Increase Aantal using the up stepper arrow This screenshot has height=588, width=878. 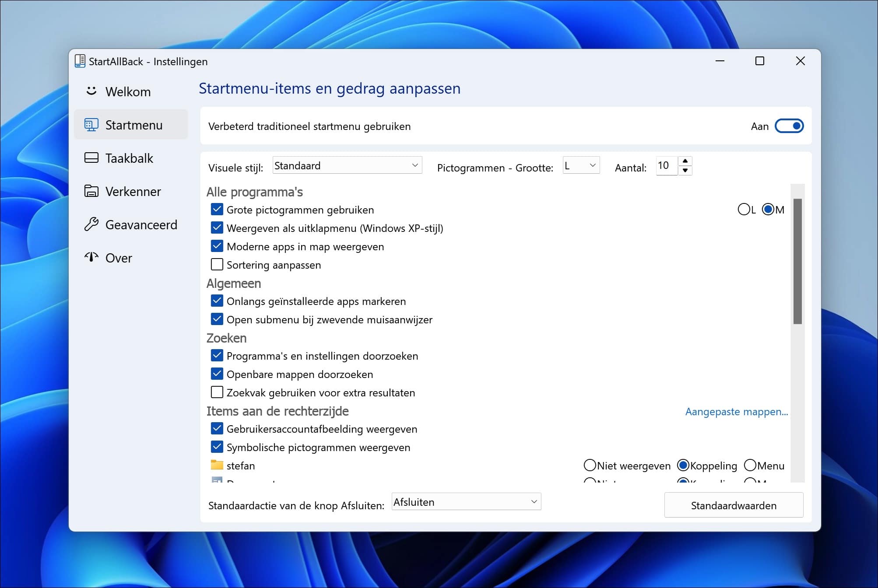685,161
